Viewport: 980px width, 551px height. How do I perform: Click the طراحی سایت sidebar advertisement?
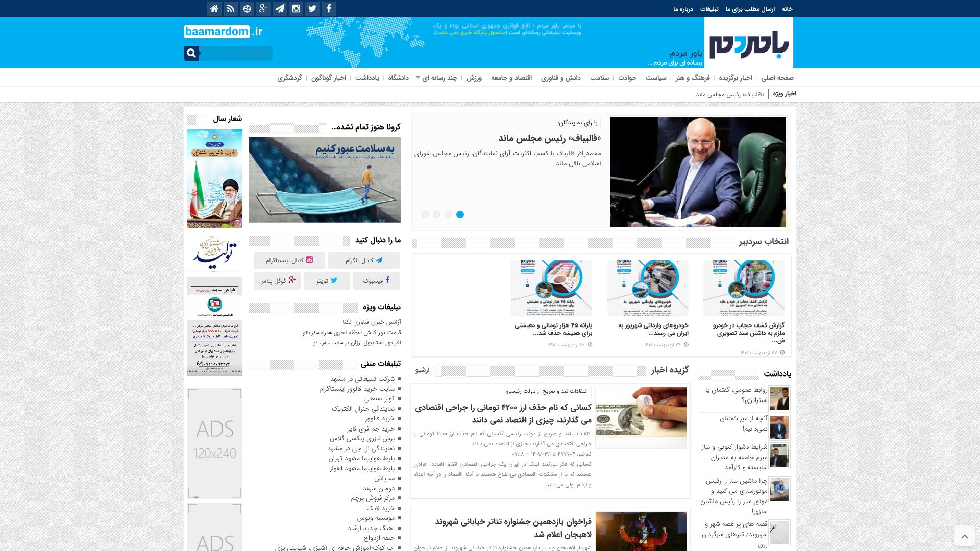coord(214,327)
